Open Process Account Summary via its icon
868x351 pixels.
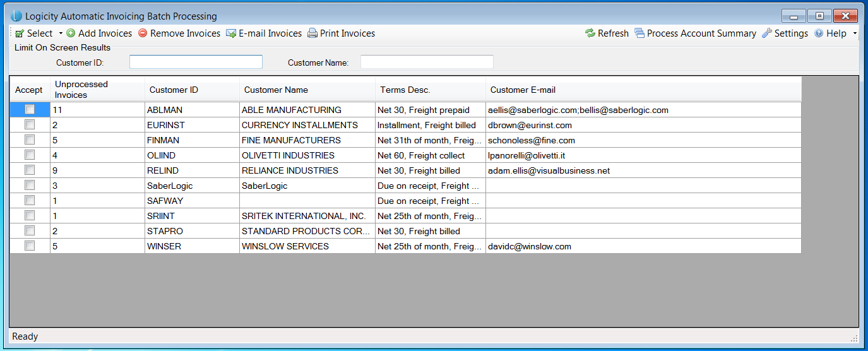pyautogui.click(x=639, y=33)
